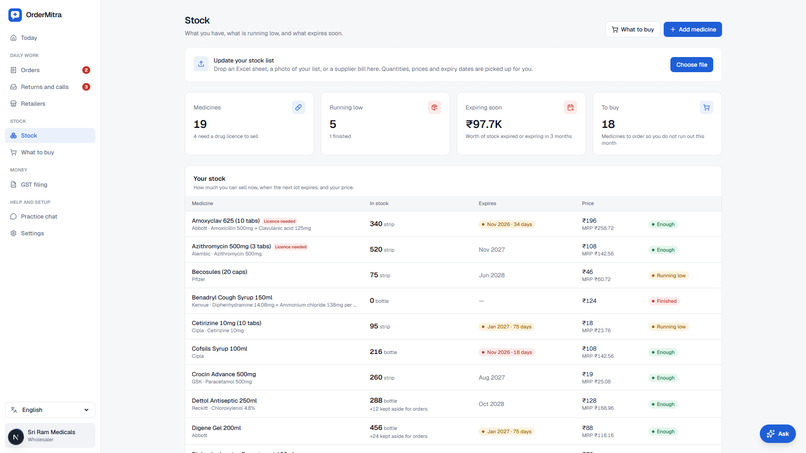Image resolution: width=806 pixels, height=453 pixels.
Task: Select Azithromycin 500mg (3 tabs) row
Action: pyautogui.click(x=453, y=250)
